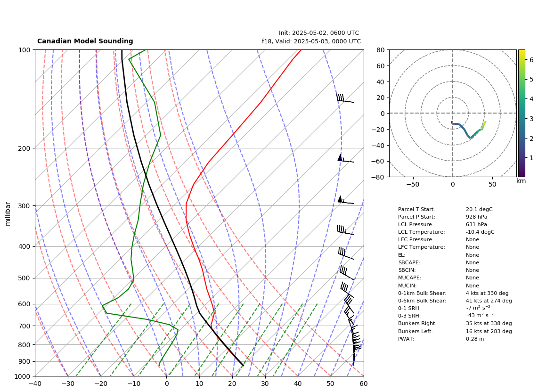538x392 pixels.
Task: Click the topmost wind barb on the skew-T
Action: 345,98
